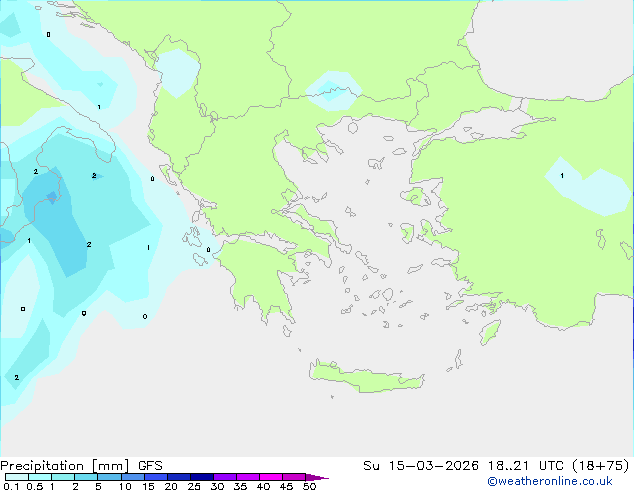This screenshot has width=634, height=490.
Task: Pick the 0.5–1 mm legend swatch
Action: (x=40, y=477)
